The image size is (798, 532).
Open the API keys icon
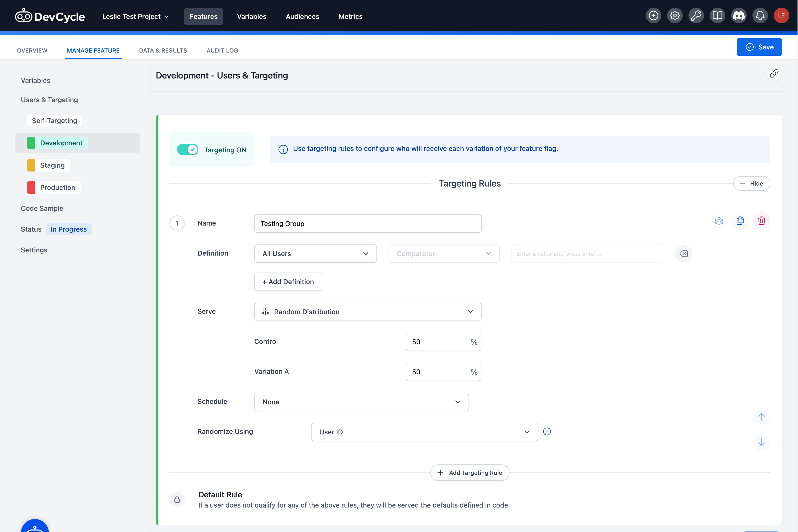[x=696, y=16]
